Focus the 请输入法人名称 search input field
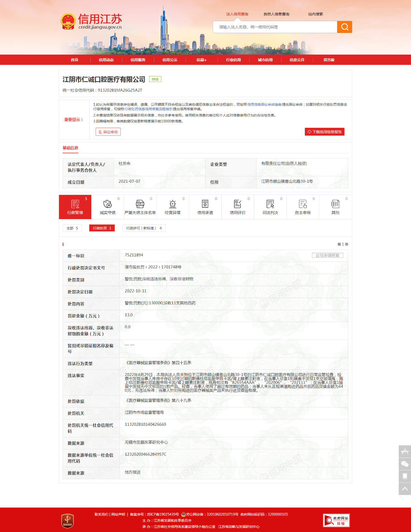 click(275, 27)
